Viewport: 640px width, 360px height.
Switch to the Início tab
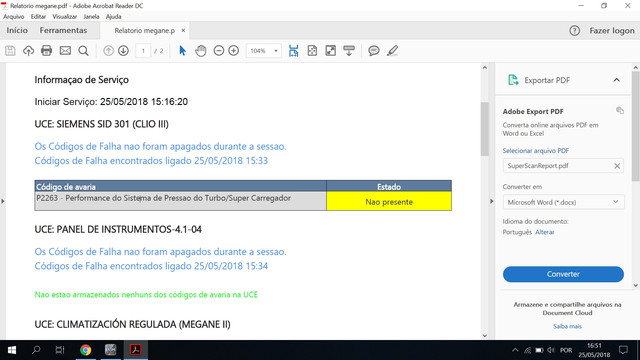(x=17, y=30)
